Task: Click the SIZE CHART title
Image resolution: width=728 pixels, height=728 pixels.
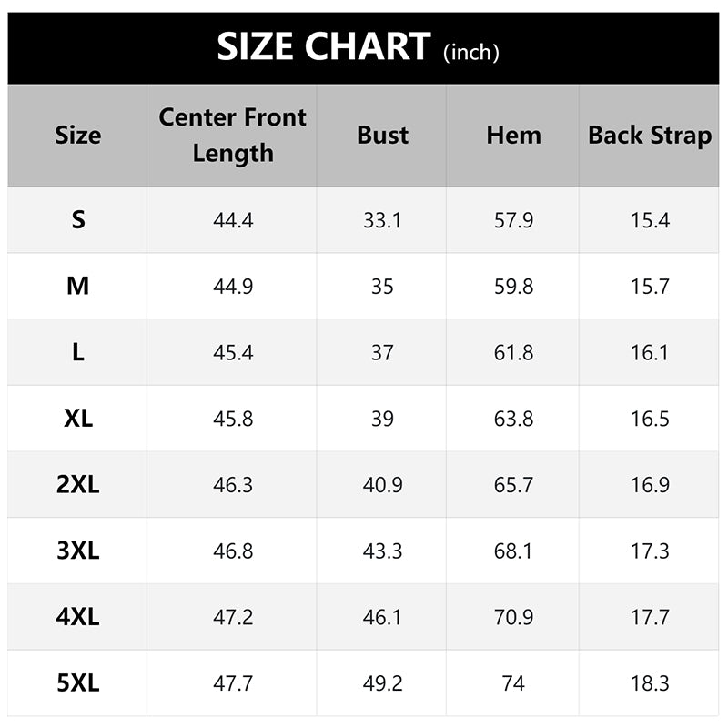Action: (324, 46)
